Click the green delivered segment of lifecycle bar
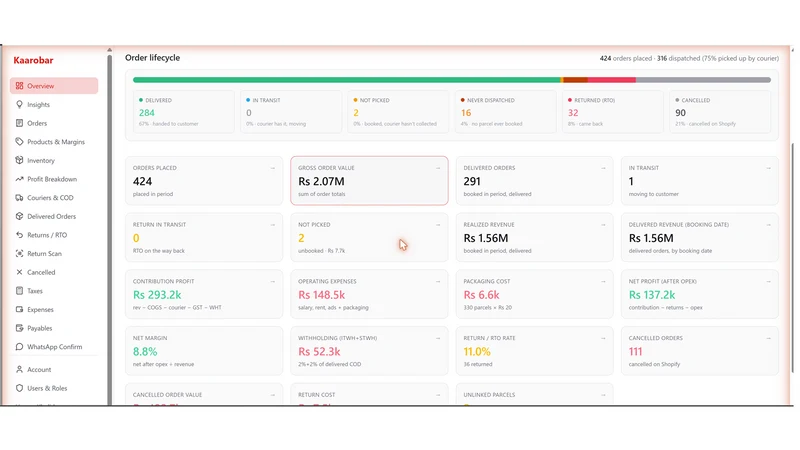 coord(346,80)
